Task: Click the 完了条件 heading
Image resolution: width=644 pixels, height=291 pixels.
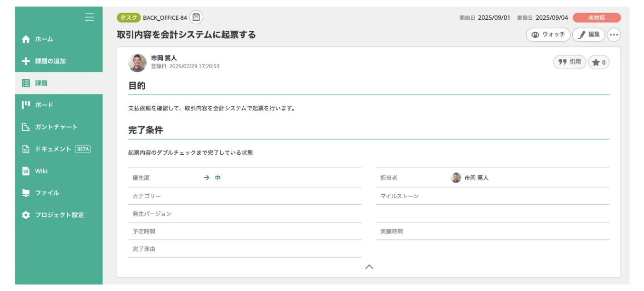Action: click(x=146, y=130)
